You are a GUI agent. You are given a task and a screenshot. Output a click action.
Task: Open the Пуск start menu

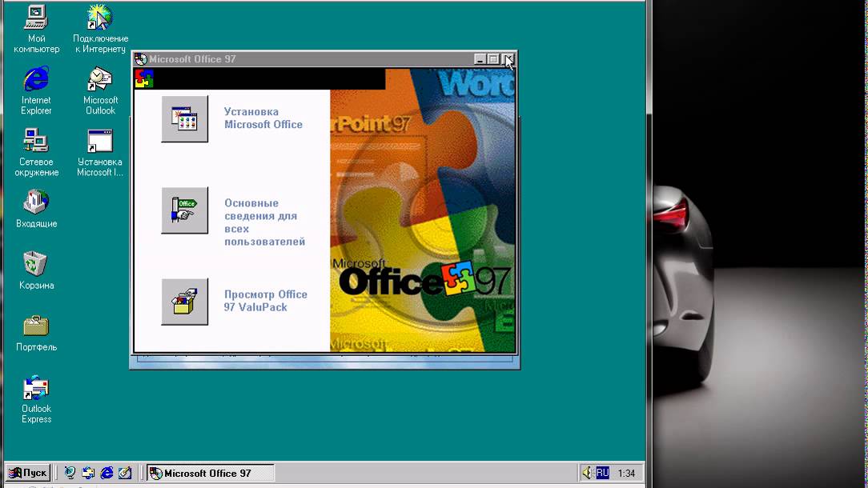pos(28,473)
